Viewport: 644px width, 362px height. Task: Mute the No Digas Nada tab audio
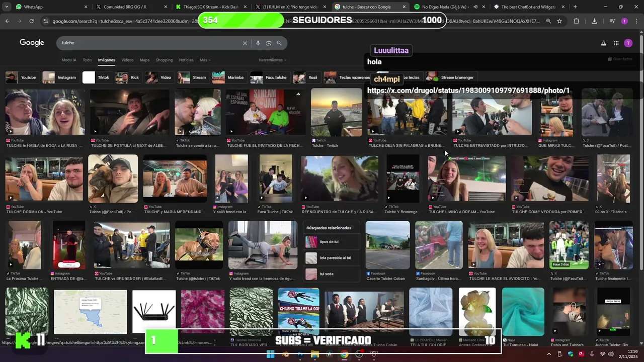475,7
